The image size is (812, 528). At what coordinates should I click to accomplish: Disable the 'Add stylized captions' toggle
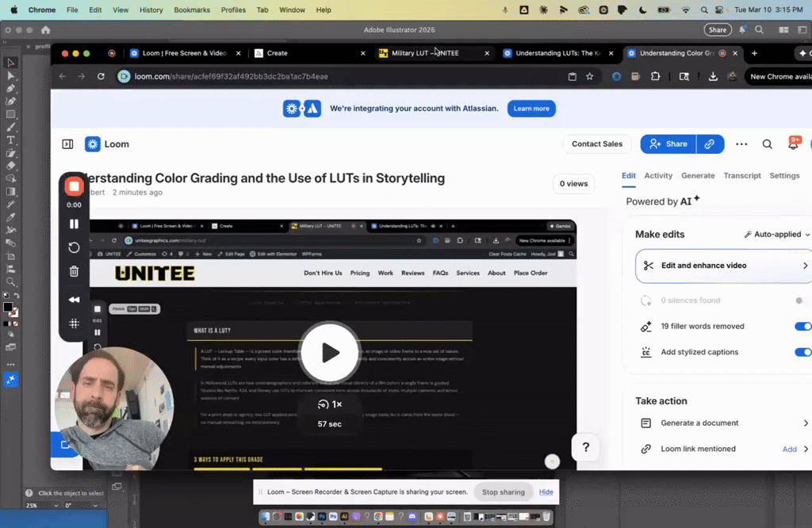coord(802,352)
